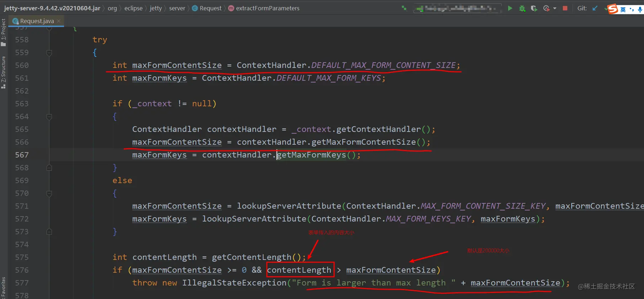Open the run configuration selector
This screenshot has height=299, width=644.
(457, 8)
